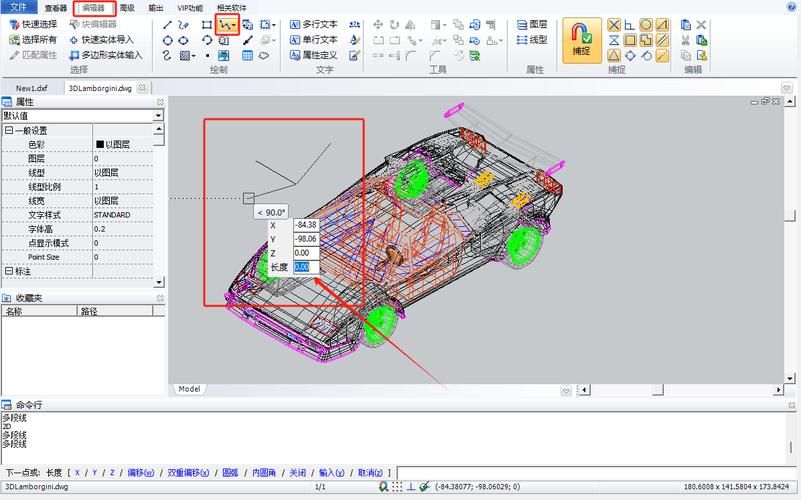The image size is (805, 500).
Task: Switch to the 高级 ribbon tab
Action: [127, 8]
